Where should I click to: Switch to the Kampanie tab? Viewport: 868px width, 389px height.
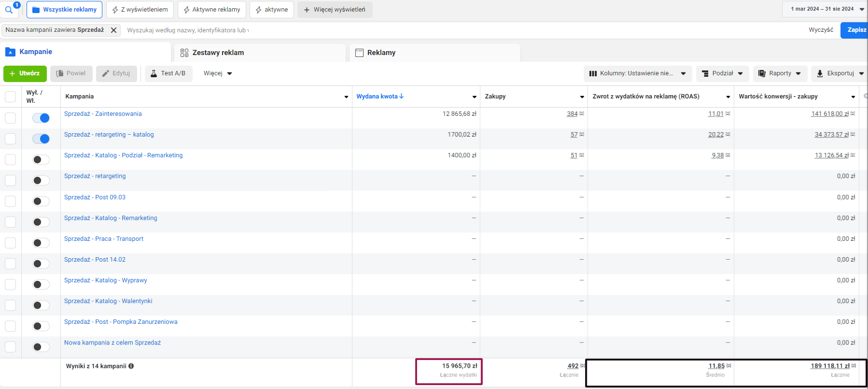[85, 52]
